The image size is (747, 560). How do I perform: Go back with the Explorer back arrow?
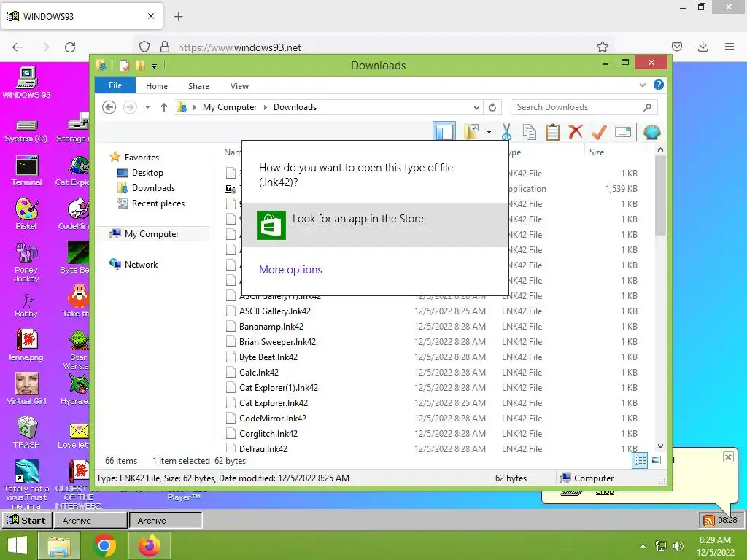(x=109, y=107)
